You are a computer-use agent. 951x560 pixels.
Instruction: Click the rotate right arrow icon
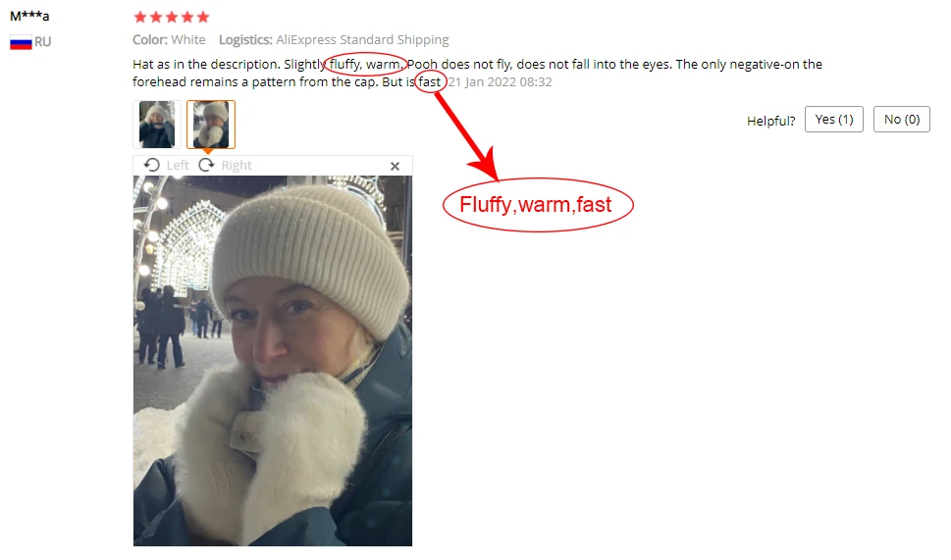[x=206, y=165]
